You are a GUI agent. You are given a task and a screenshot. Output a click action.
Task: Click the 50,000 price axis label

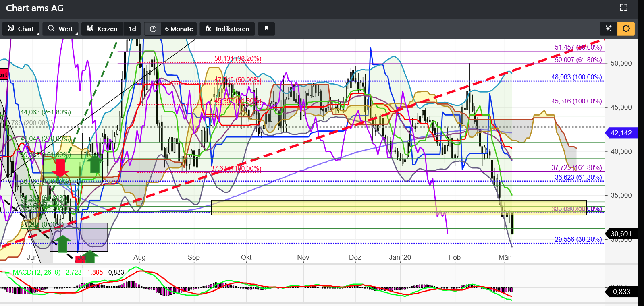621,63
